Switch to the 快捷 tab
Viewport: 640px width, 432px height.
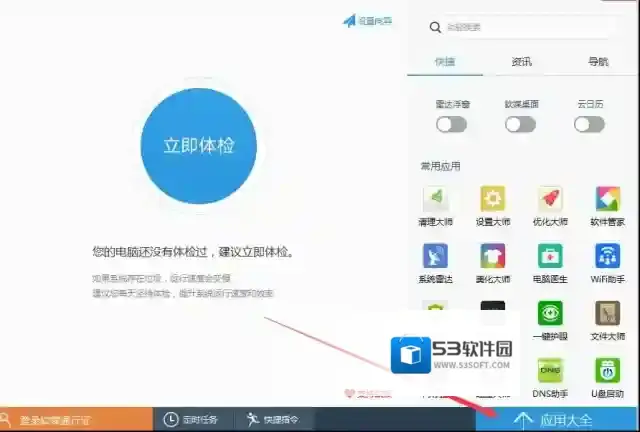445,62
